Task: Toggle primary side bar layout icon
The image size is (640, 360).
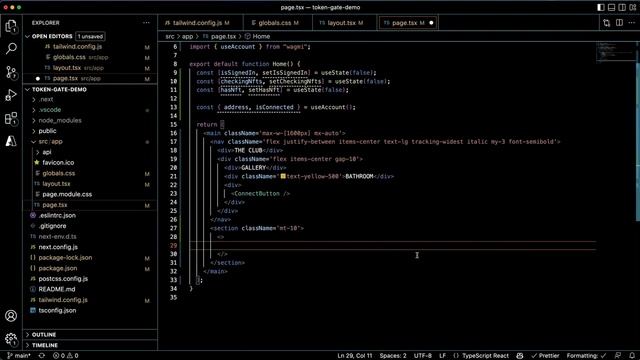Action: [601, 7]
